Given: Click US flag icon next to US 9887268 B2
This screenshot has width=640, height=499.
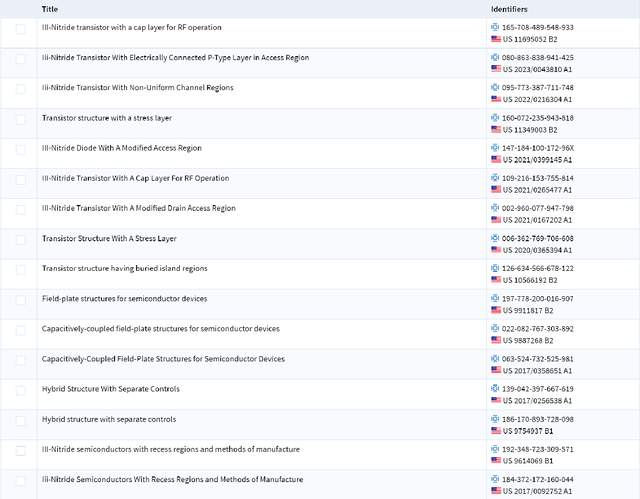Looking at the screenshot, I should point(496,340).
